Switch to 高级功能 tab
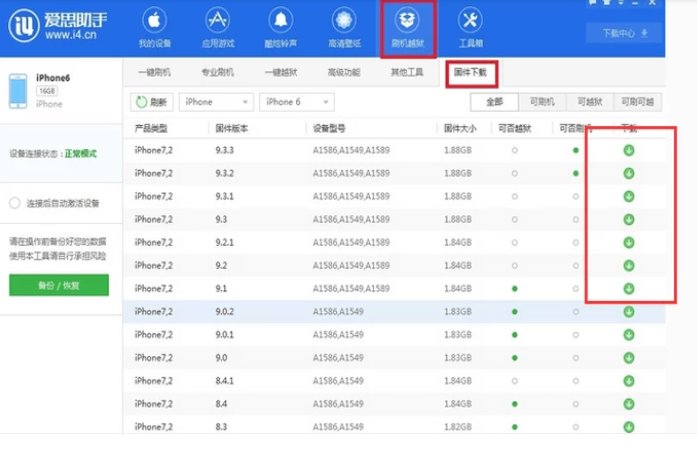This screenshot has width=697, height=460. point(344,72)
